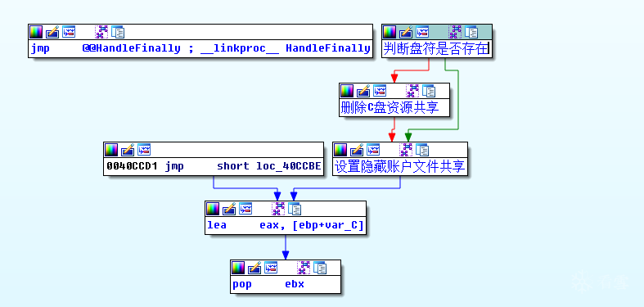The width and height of the screenshot is (644, 307).
Task: Select the jmp @@HandleFinally instruction text
Action: pos(200,48)
